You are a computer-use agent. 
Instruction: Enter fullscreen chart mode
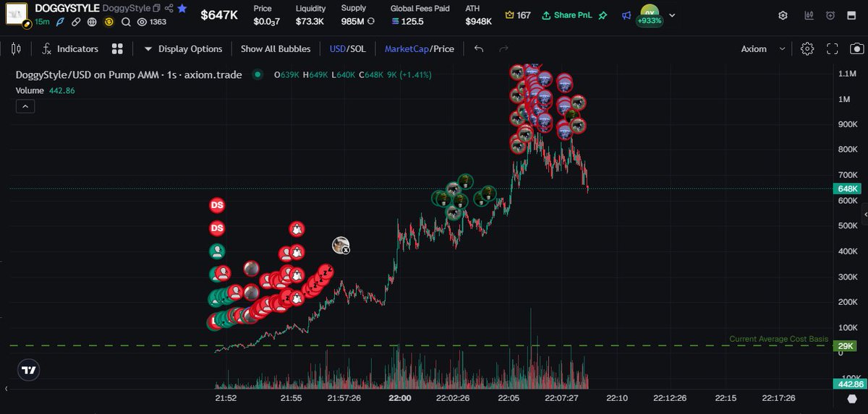pos(832,48)
